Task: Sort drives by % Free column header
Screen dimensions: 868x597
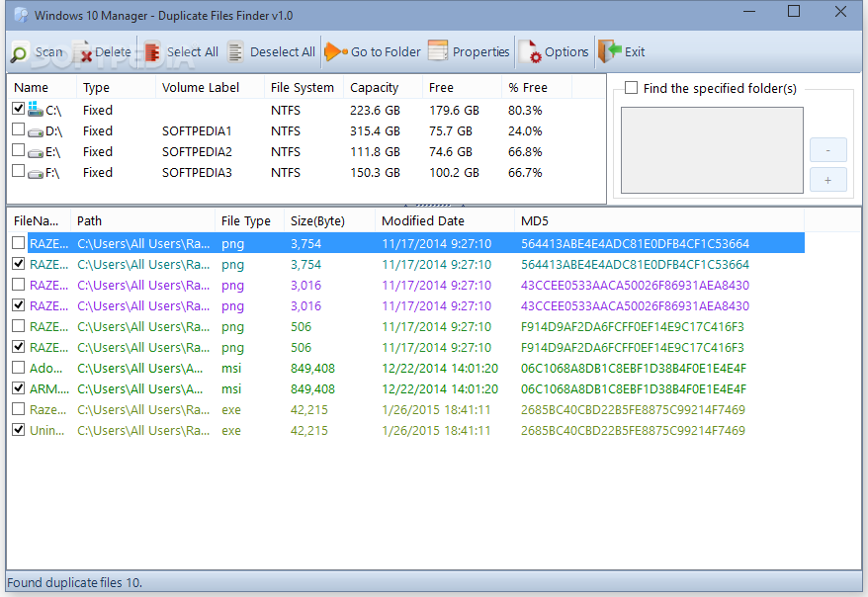Action: click(537, 87)
